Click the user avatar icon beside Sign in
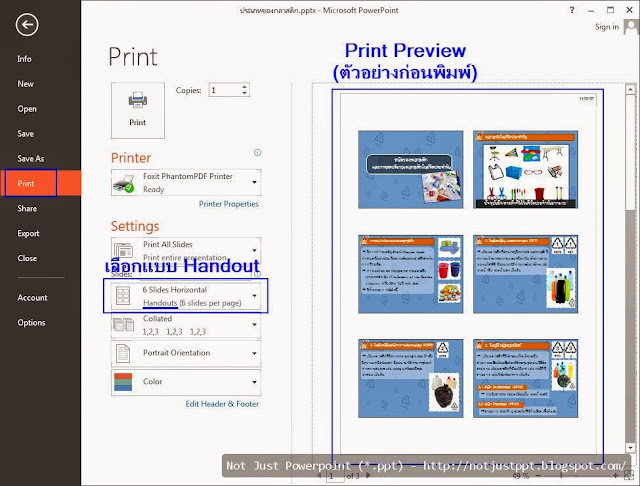 (631, 28)
